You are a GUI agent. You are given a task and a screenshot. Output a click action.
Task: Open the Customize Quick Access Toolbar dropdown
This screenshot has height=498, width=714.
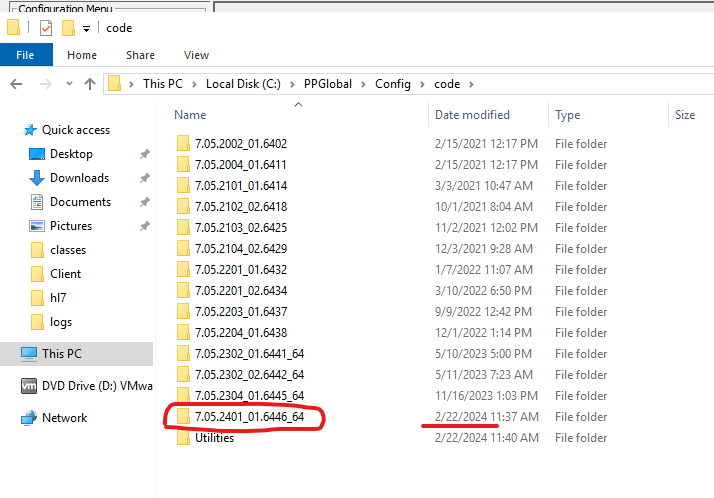point(86,29)
